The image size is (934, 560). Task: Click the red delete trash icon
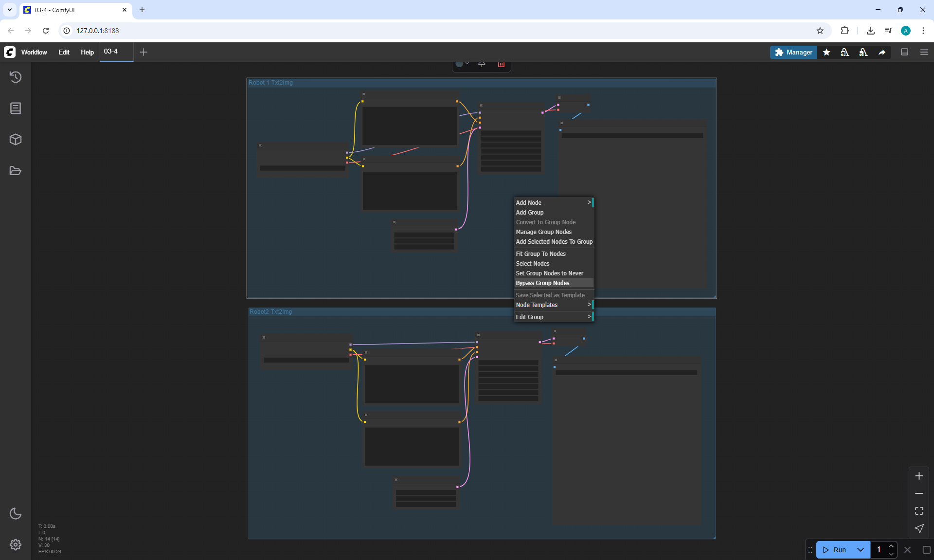click(x=501, y=64)
